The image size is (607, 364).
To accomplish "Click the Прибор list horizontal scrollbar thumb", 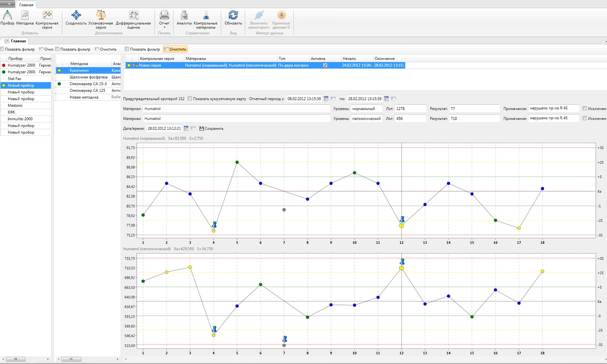I will 16,359.
